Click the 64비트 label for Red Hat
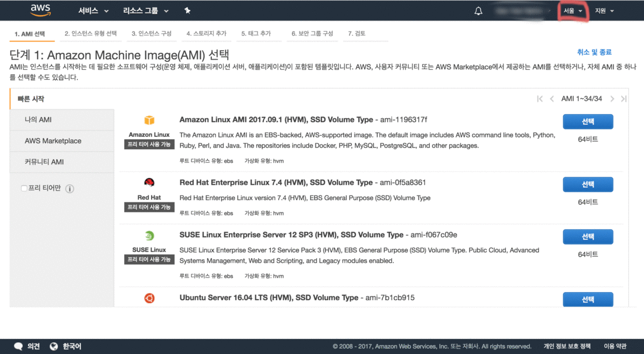The width and height of the screenshot is (644, 354). click(588, 202)
